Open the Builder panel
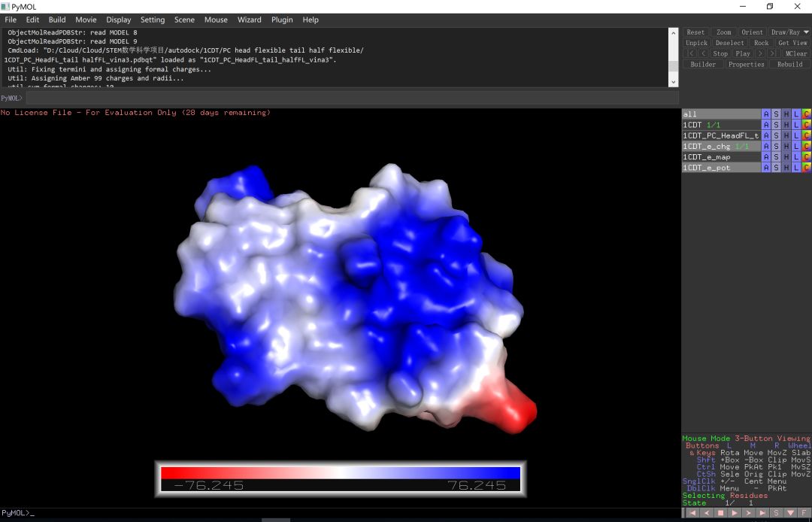Screen dimensions: 812x522 703,64
